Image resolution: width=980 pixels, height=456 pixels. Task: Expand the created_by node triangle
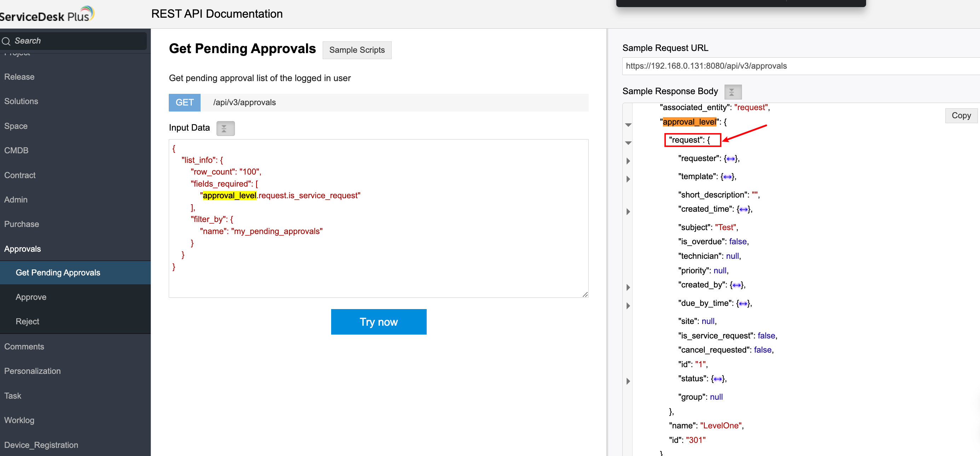(628, 288)
